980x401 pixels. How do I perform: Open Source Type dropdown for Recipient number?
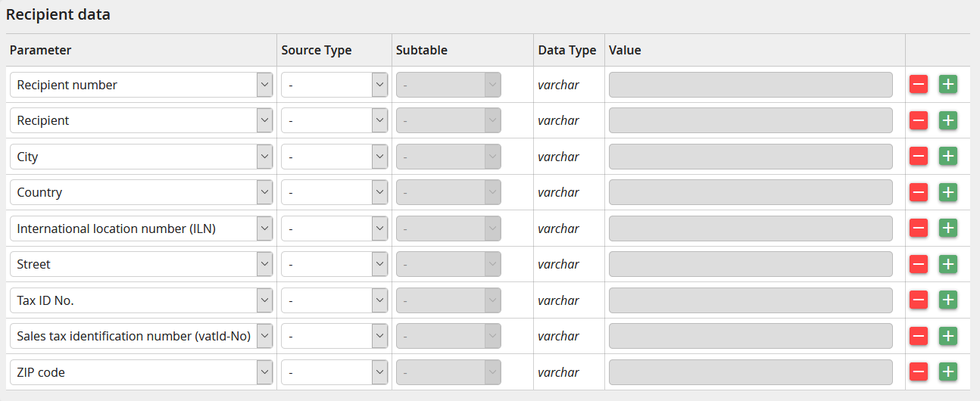pyautogui.click(x=334, y=85)
